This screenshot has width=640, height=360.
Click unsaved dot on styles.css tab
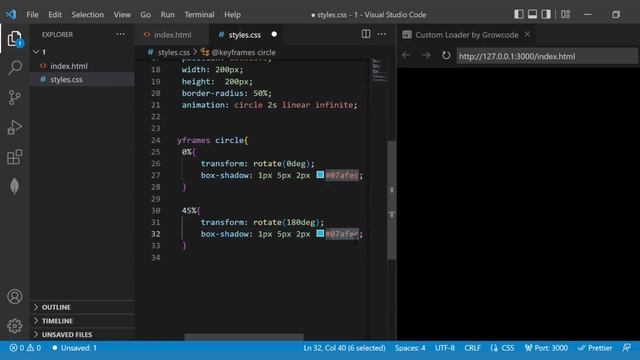(274, 34)
